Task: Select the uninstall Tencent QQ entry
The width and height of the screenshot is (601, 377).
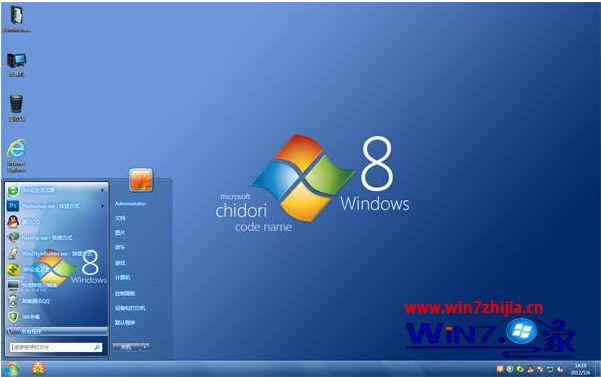Action: click(56, 301)
